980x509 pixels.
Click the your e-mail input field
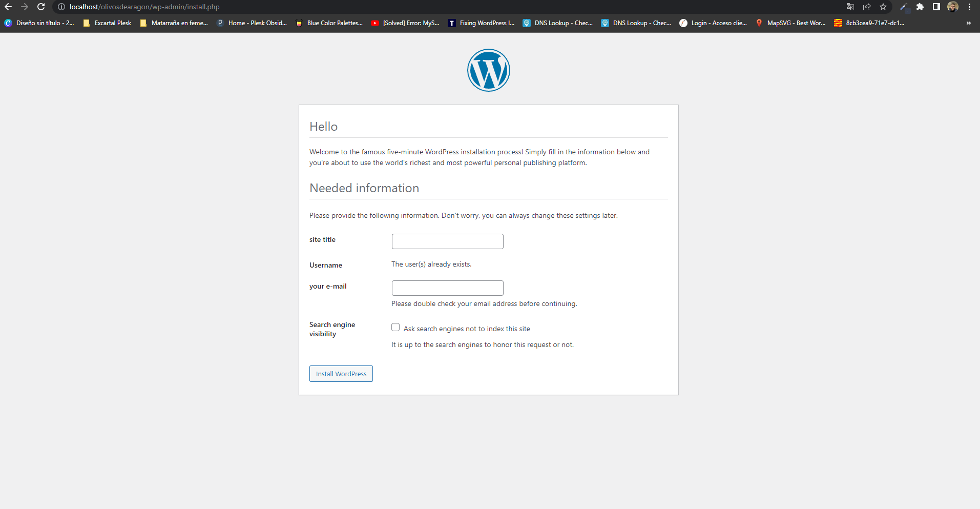pos(447,288)
